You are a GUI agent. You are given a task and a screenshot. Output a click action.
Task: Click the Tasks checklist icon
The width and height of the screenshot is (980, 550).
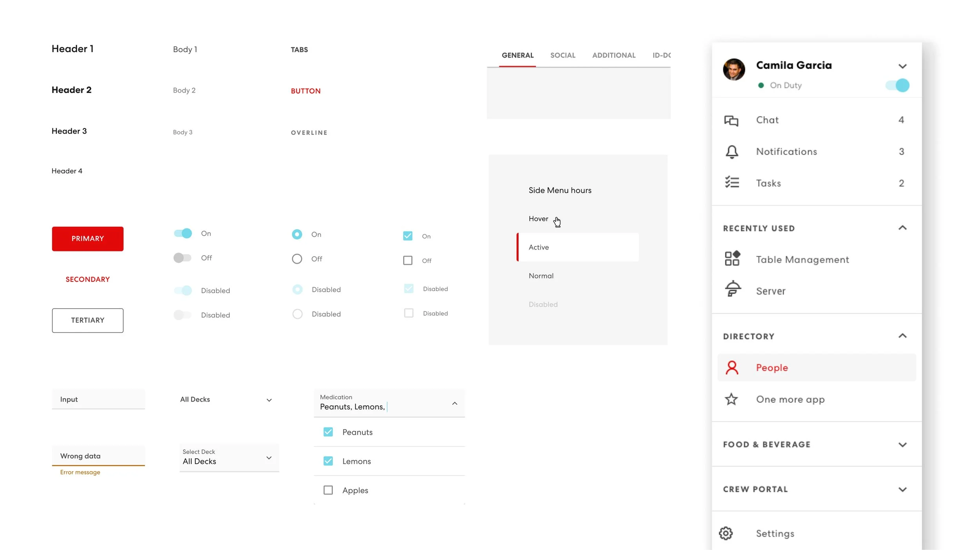click(x=731, y=182)
